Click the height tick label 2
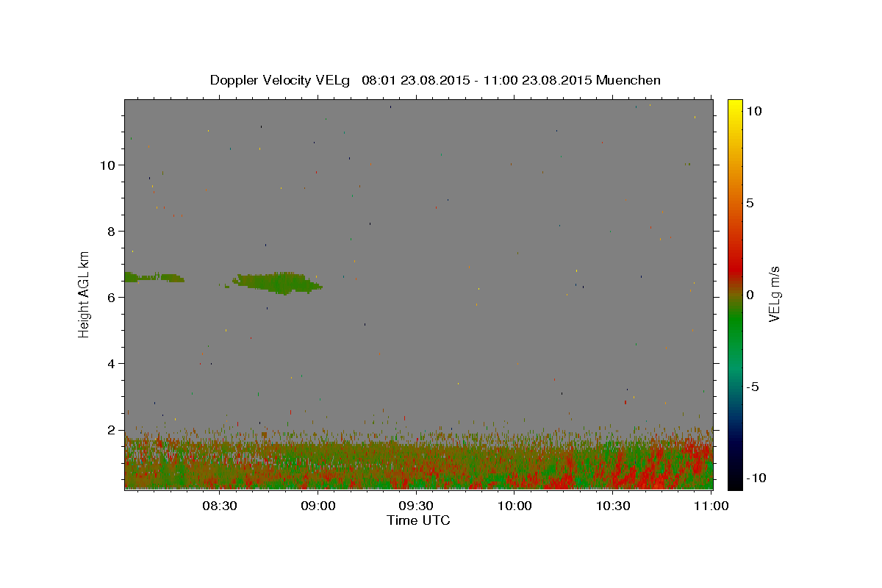The height and width of the screenshot is (588, 882). tap(112, 429)
